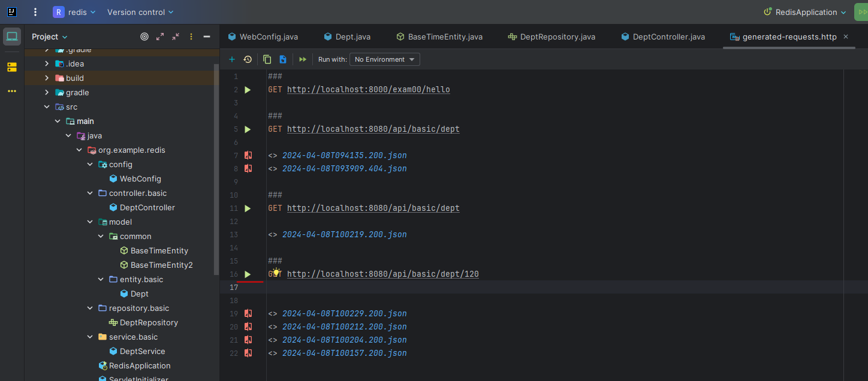Open the Project tool window icon
868x381 pixels.
coord(12,37)
